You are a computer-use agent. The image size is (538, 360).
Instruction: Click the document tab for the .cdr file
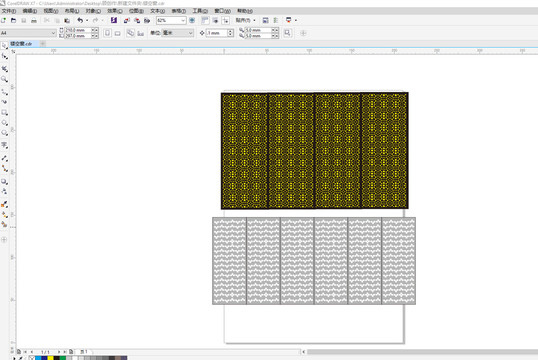click(21, 44)
